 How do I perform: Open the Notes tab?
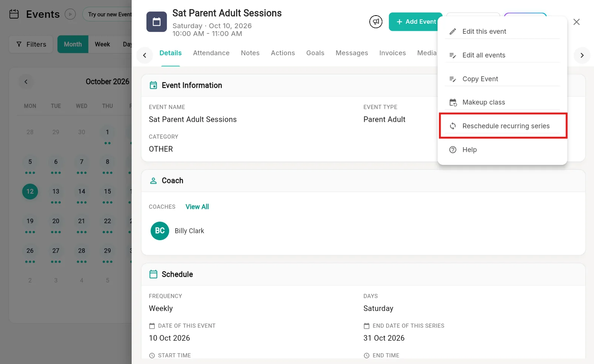(250, 53)
